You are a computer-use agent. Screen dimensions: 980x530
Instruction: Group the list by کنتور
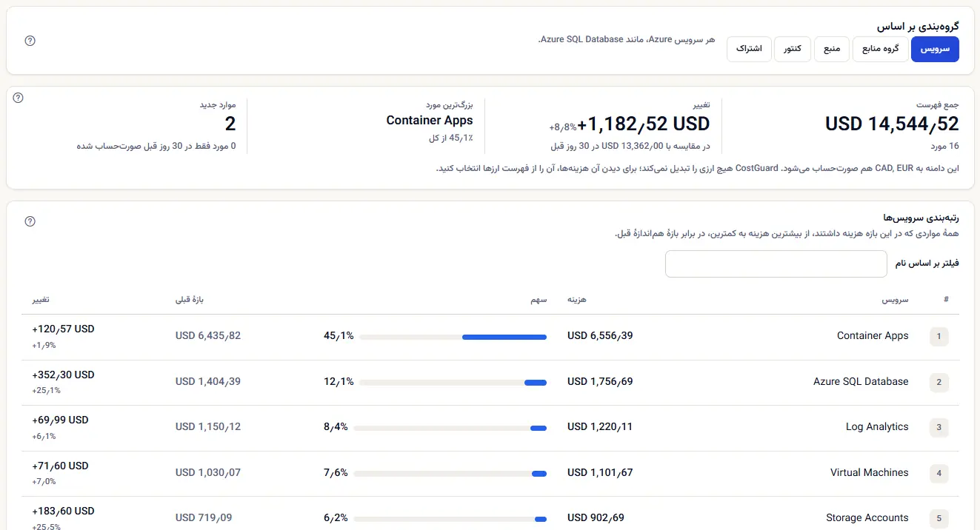click(793, 50)
